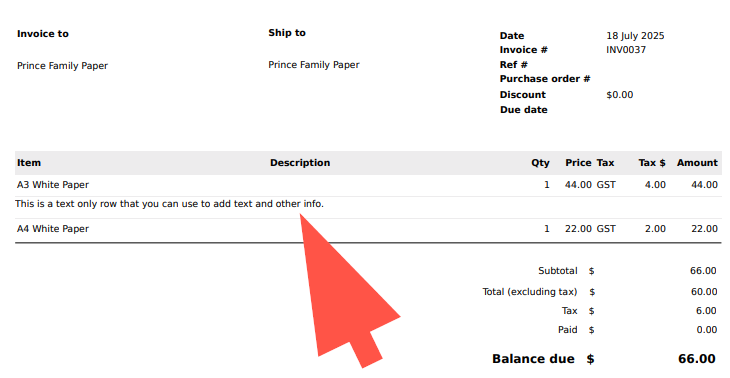This screenshot has width=730, height=378.
Task: Click the Total (excluding tax) label
Action: point(530,292)
